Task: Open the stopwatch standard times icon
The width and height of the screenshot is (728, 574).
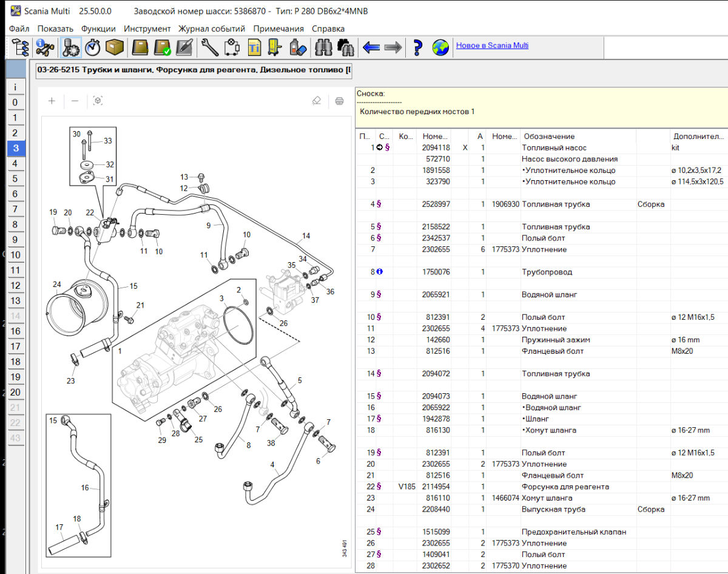Action: coord(92,47)
